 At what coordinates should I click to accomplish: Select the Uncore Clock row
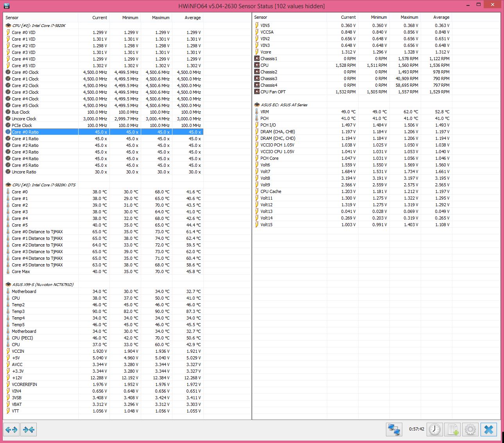tap(104, 119)
